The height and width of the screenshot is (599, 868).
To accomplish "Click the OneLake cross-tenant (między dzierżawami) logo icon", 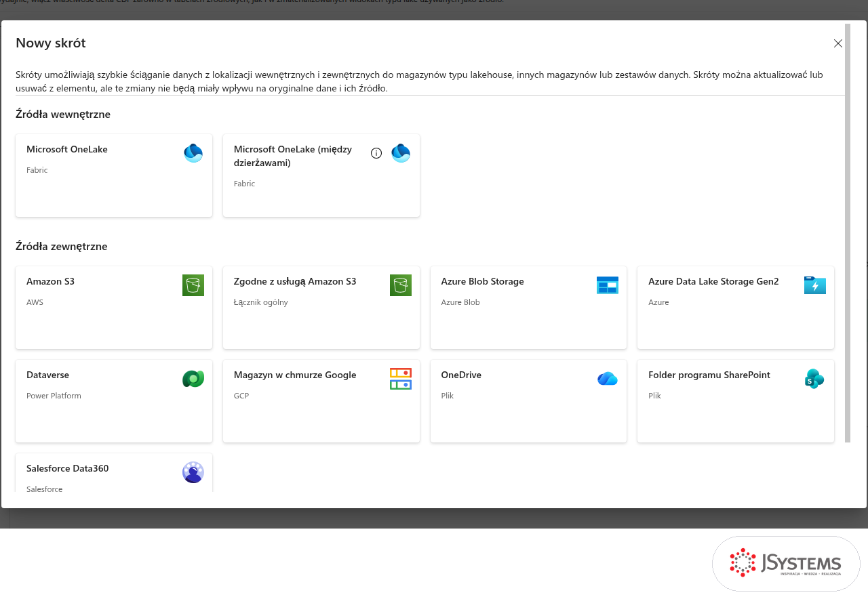I will coord(401,153).
